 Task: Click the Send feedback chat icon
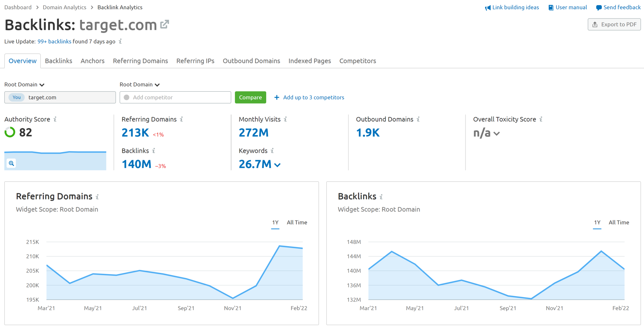[599, 8]
